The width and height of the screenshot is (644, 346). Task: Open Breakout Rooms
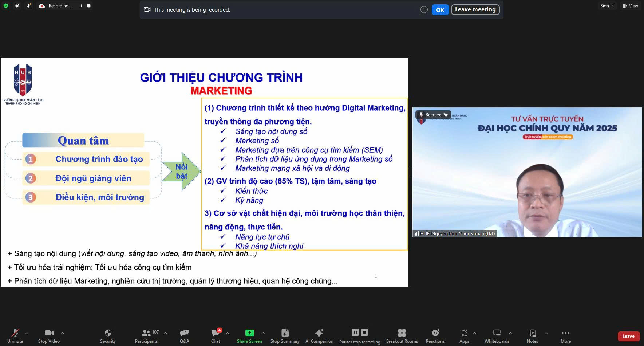402,336
